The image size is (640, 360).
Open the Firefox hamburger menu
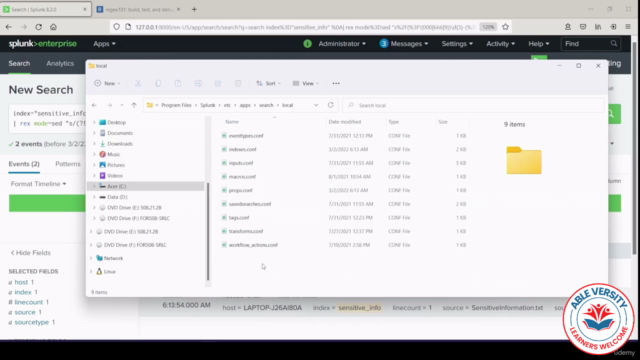click(x=628, y=27)
